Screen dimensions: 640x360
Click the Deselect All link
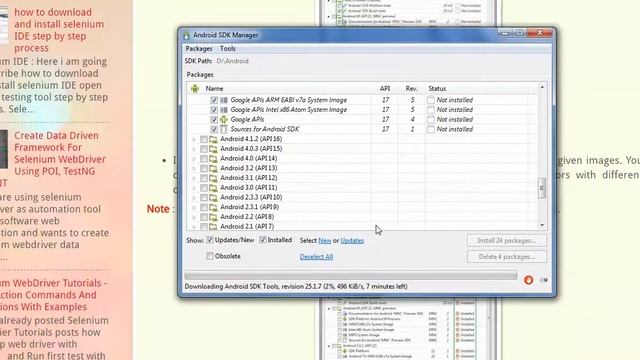tap(316, 257)
